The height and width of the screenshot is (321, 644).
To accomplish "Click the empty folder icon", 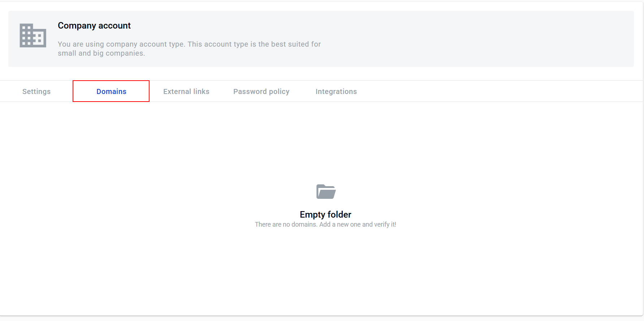I will tap(326, 192).
